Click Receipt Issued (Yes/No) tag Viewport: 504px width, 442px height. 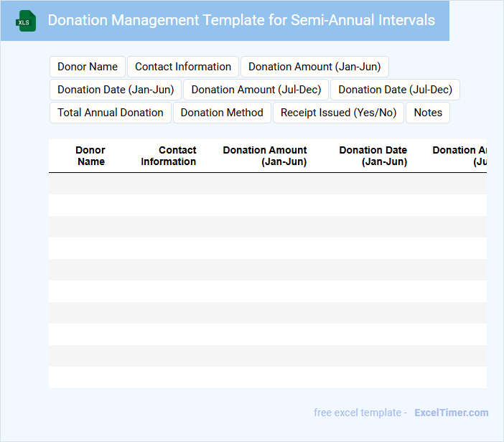[338, 113]
